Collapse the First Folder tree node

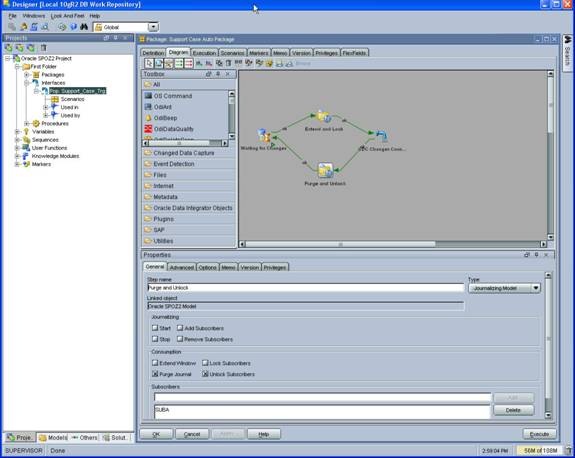click(17, 66)
